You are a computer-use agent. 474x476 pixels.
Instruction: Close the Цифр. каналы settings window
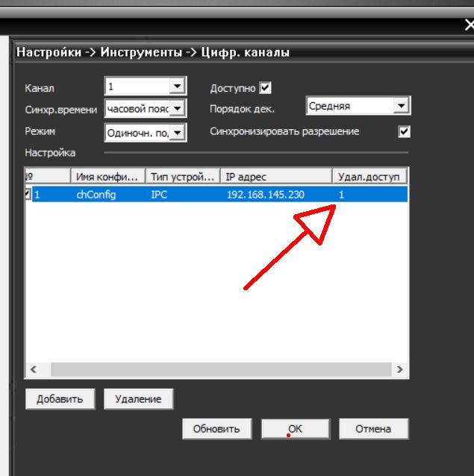tap(469, 26)
